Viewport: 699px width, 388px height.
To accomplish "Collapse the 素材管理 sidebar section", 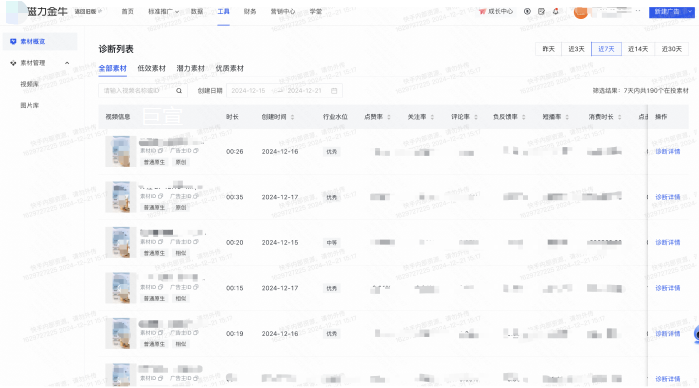I will [67, 63].
